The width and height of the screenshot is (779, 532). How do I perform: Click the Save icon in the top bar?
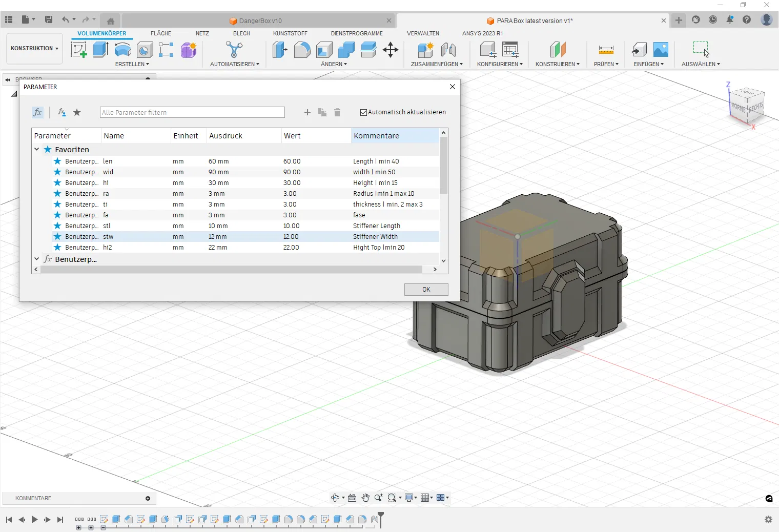pos(49,20)
